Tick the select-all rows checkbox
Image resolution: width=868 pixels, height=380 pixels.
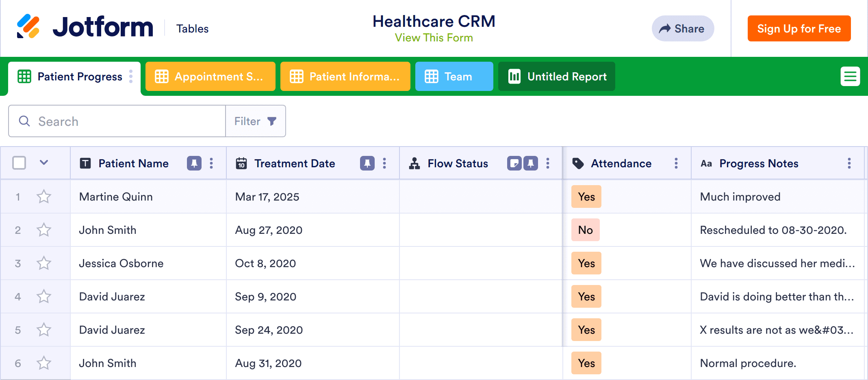(19, 163)
